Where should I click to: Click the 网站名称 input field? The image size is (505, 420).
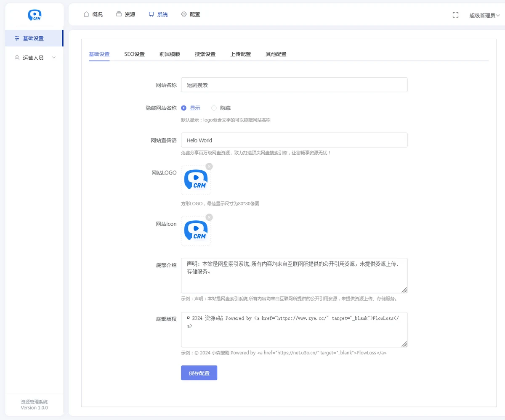pos(294,85)
